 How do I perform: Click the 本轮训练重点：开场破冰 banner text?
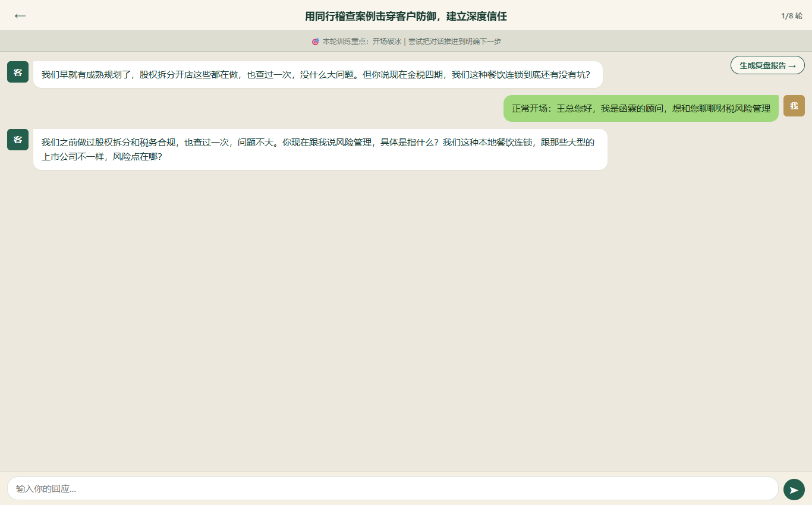pyautogui.click(x=411, y=42)
